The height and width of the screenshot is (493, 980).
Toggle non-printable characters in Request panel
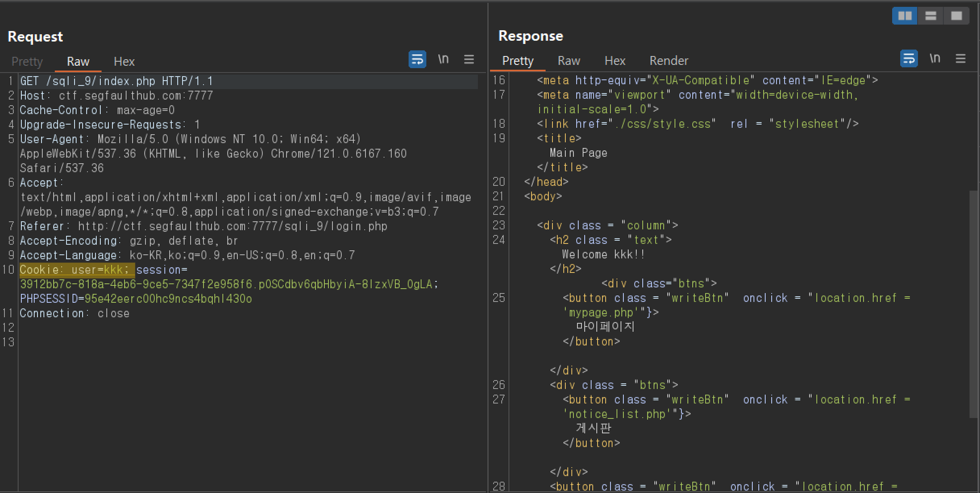443,59
